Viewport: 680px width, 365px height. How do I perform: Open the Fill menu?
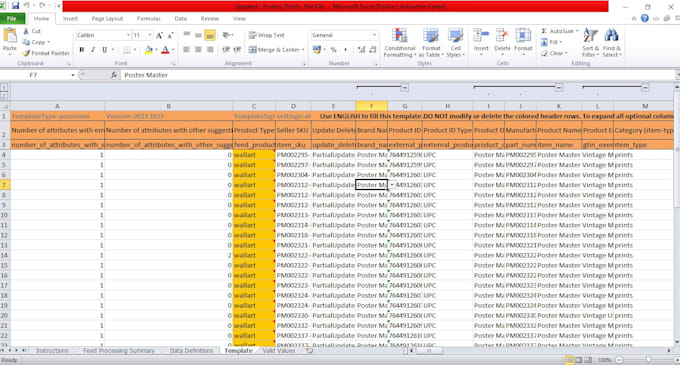pos(551,42)
